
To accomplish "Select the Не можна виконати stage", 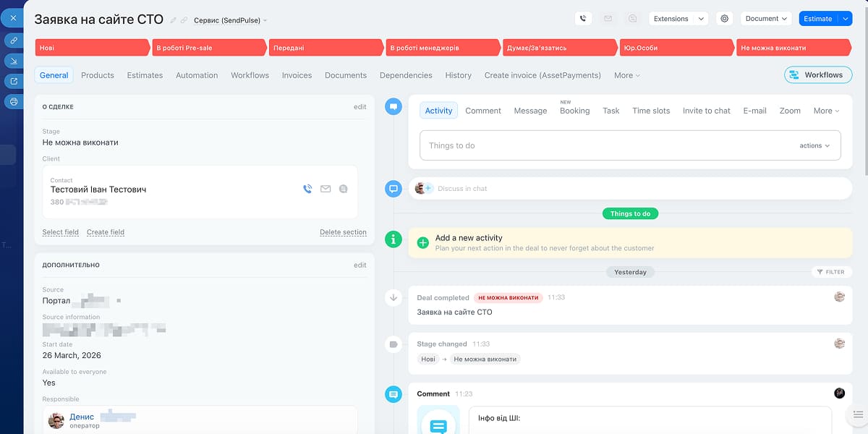I will [793, 48].
